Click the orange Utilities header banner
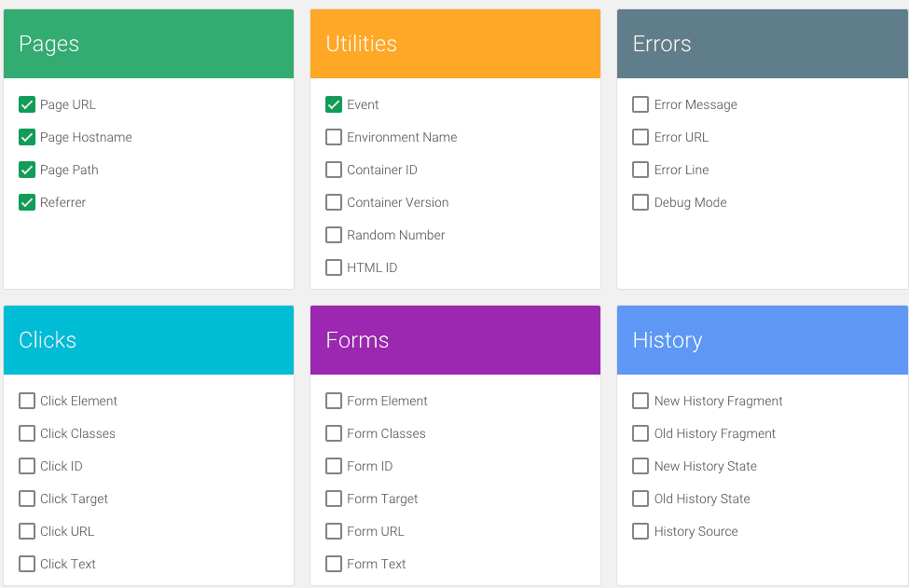This screenshot has width=909, height=588. 455,44
